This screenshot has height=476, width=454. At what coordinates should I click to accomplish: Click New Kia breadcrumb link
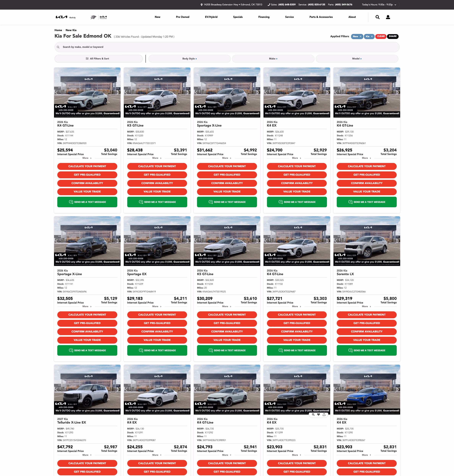click(x=71, y=30)
